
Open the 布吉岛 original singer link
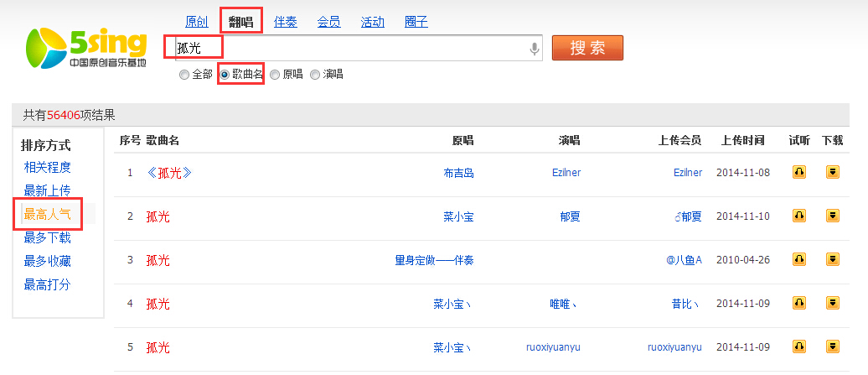[x=458, y=173]
